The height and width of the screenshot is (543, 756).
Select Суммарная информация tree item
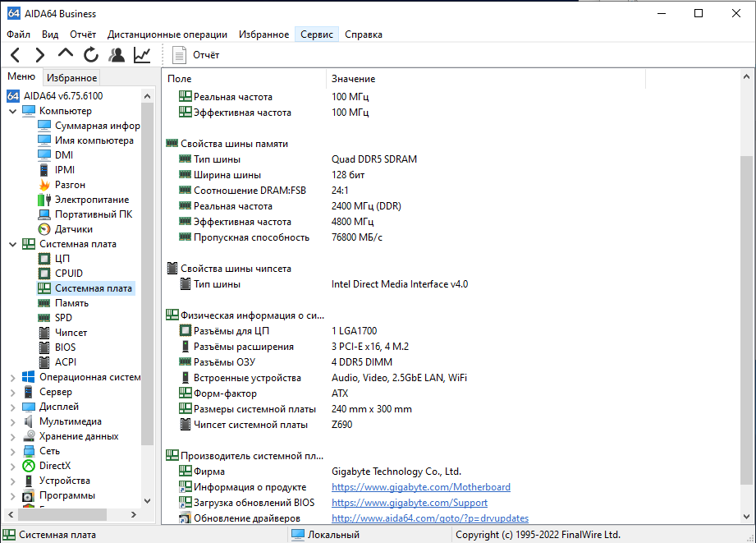point(98,126)
